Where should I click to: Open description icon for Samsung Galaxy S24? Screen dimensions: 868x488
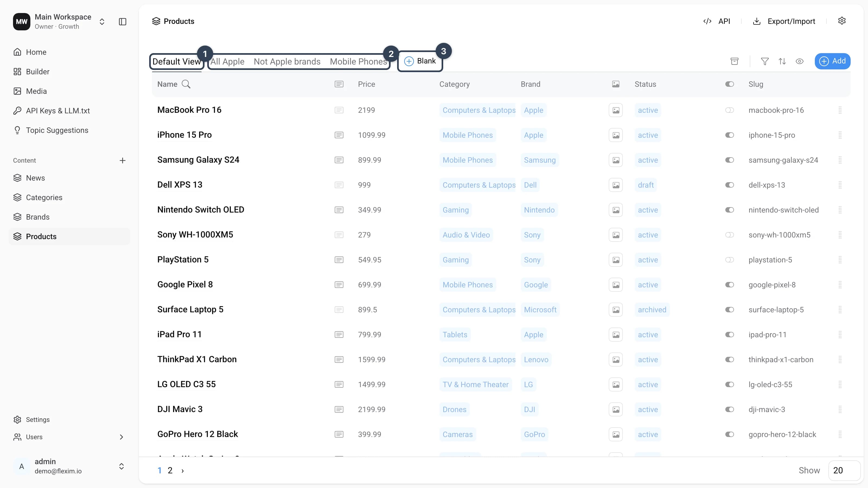tap(339, 160)
